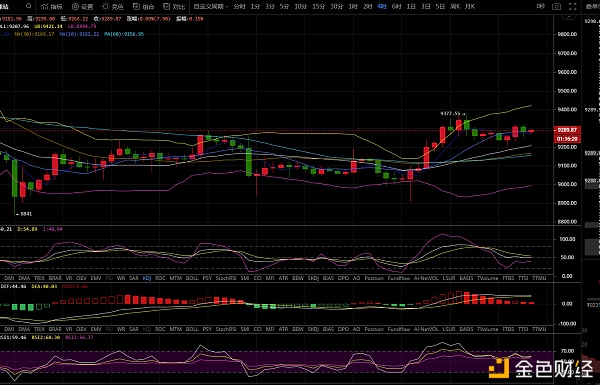Select StochRSI in the row under KDJ panel

point(226,278)
